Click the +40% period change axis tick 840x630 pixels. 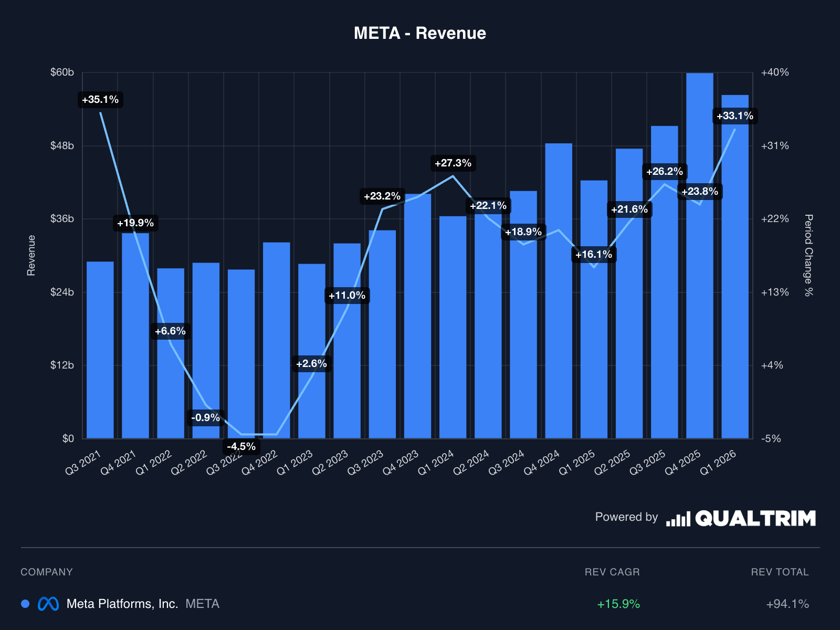[775, 72]
